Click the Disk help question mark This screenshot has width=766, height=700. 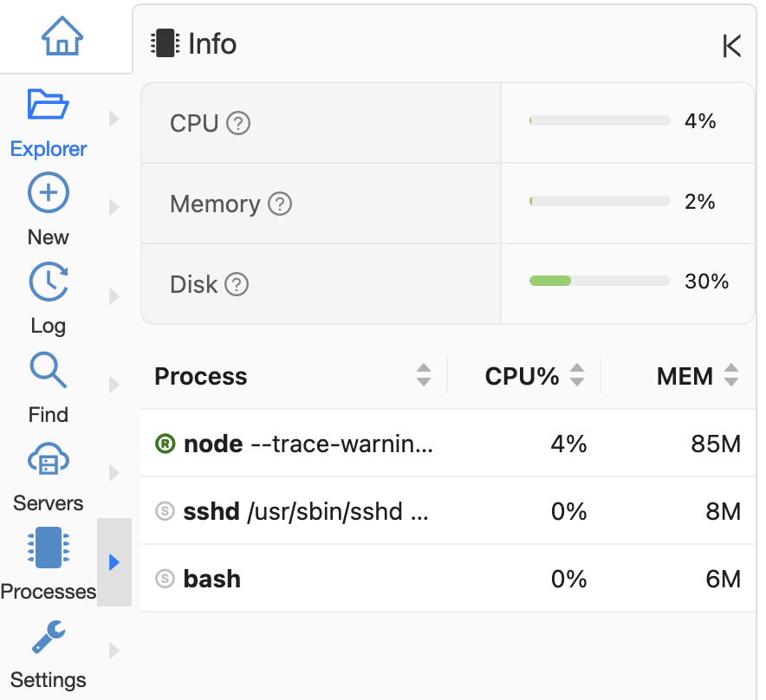click(237, 284)
